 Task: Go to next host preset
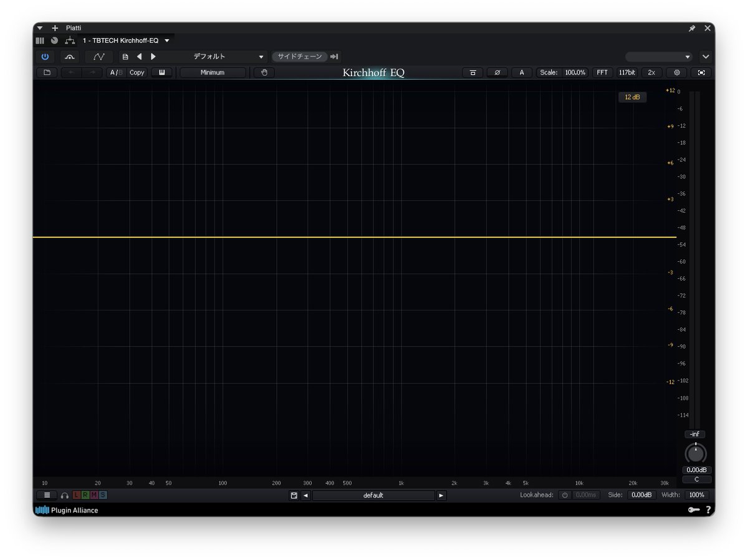[153, 57]
